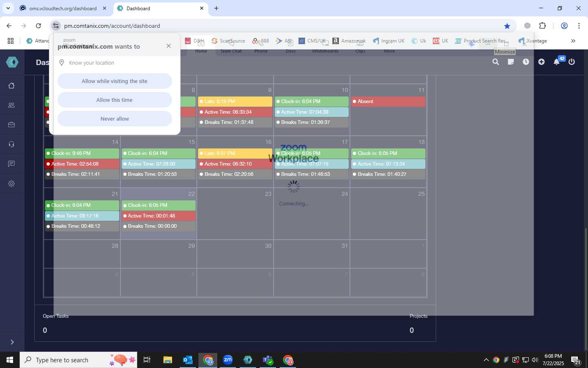The width and height of the screenshot is (588, 368).
Task: Click the page vertical scrollbar
Action: click(586, 289)
